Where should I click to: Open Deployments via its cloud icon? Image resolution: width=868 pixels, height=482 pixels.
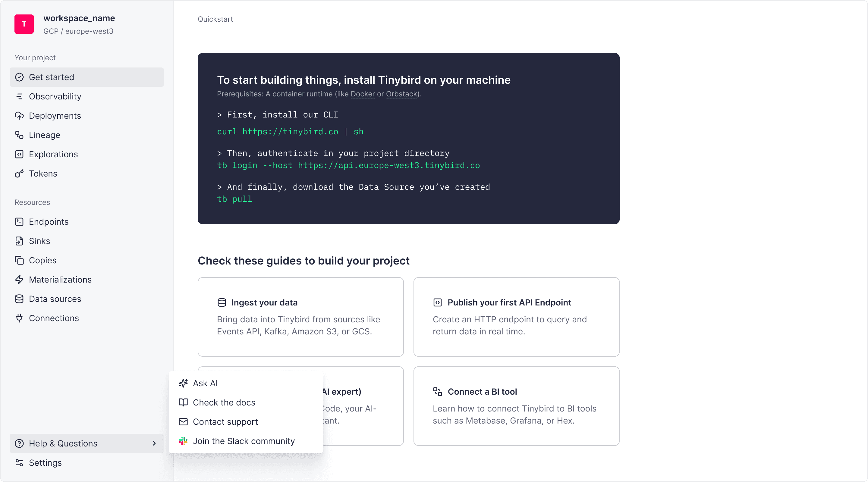point(19,116)
